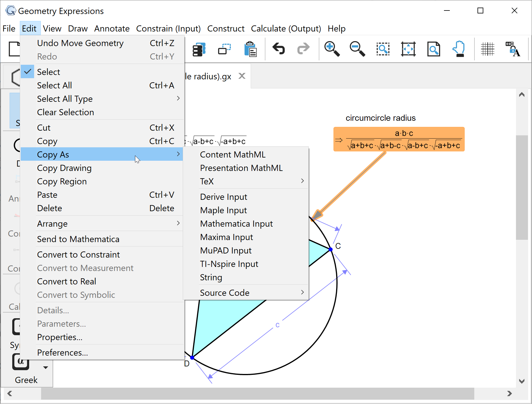Click the locked text toolbar icon
Image resolution: width=532 pixels, height=404 pixels.
[513, 49]
